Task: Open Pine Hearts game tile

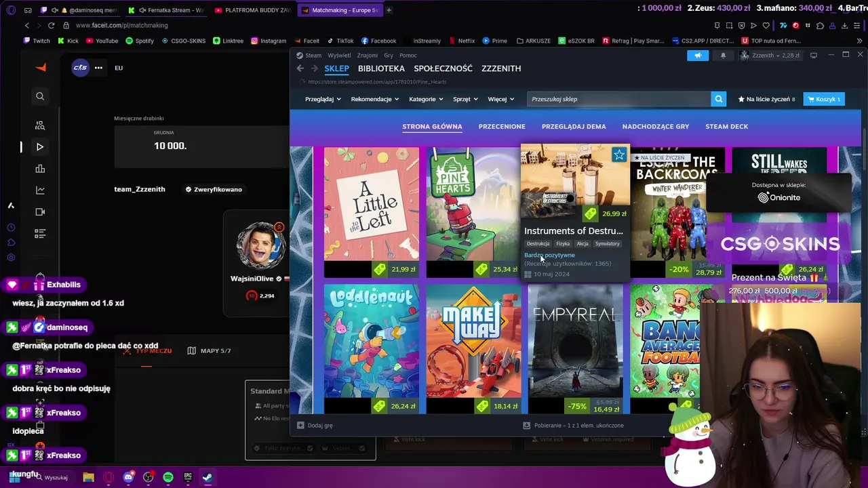Action: click(473, 212)
